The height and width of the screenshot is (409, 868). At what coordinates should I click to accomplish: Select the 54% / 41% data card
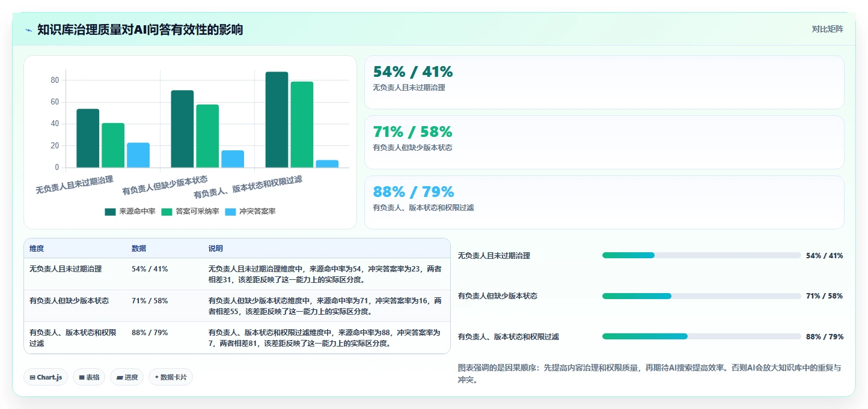coord(604,82)
